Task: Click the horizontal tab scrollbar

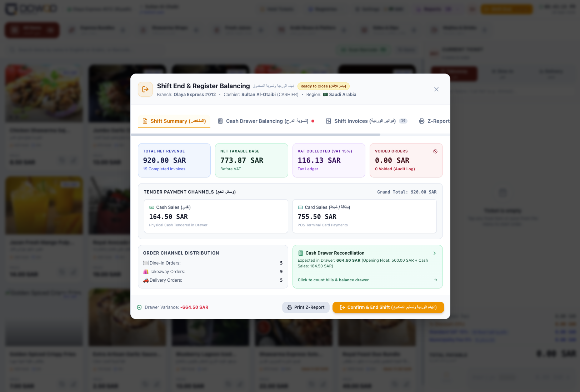Action: pyautogui.click(x=255, y=135)
